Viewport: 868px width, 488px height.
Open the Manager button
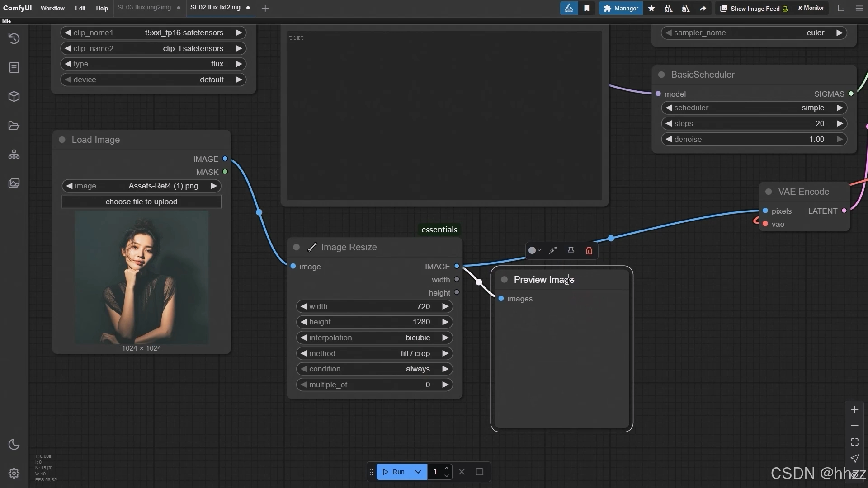[x=621, y=8]
